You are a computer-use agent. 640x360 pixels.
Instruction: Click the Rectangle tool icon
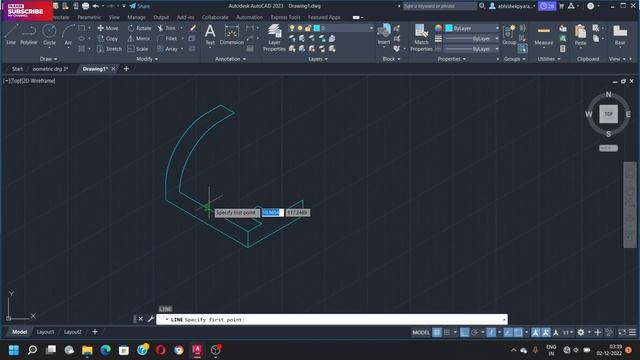click(x=82, y=28)
